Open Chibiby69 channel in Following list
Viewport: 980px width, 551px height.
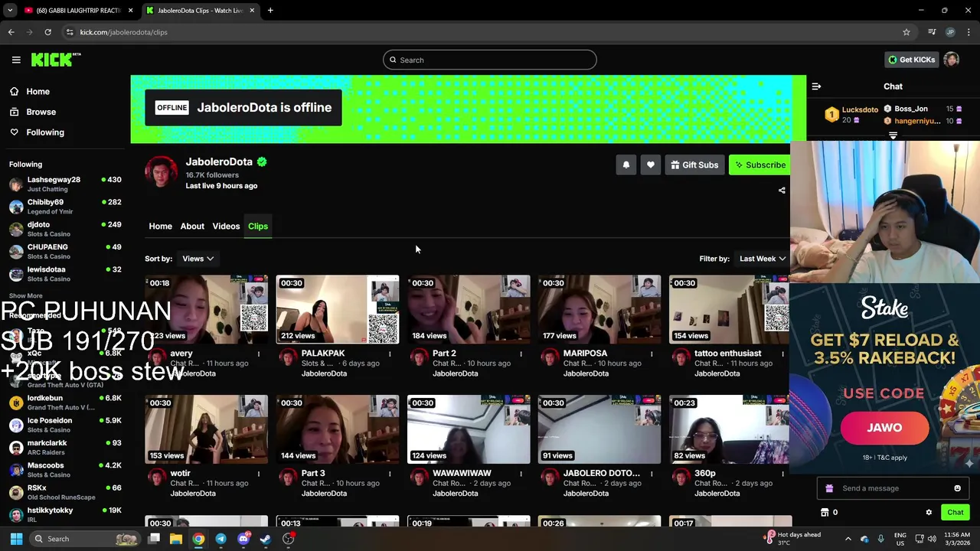(64, 207)
